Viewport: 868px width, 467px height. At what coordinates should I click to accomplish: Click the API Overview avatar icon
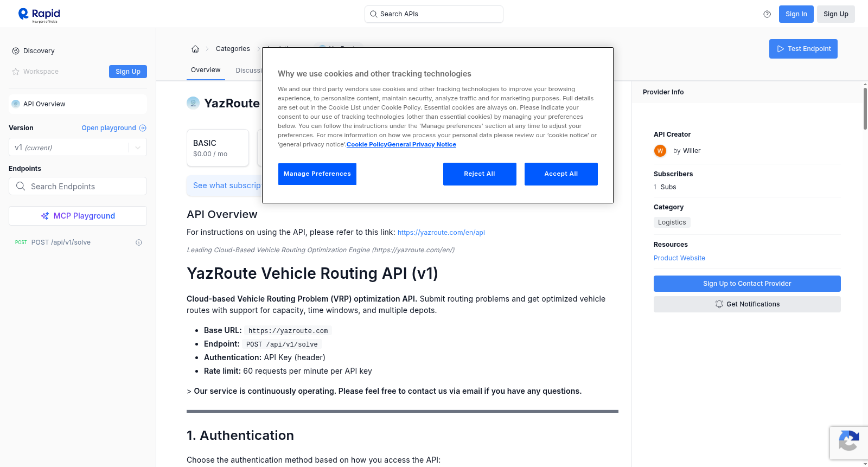pyautogui.click(x=16, y=104)
